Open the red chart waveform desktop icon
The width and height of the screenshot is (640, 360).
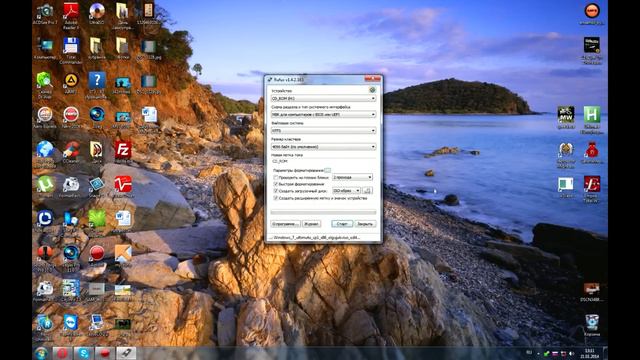[122, 187]
